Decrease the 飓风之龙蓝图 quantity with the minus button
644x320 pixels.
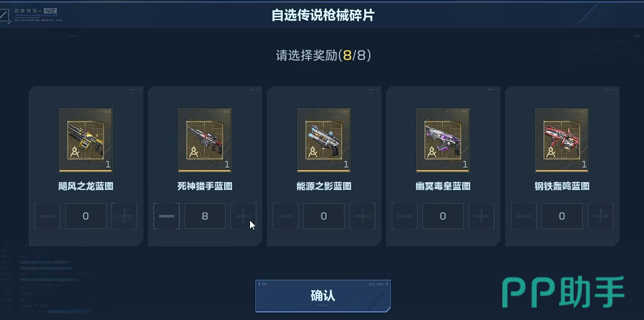47,216
